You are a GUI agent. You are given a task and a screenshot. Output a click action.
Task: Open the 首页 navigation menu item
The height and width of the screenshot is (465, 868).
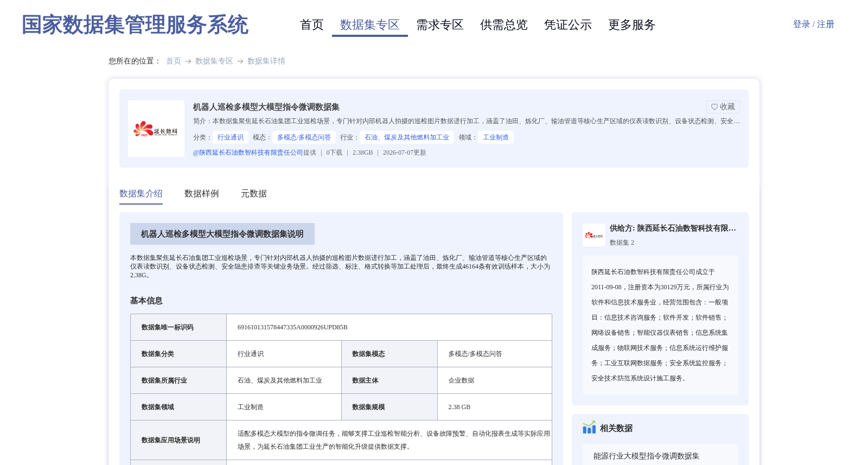[311, 25]
